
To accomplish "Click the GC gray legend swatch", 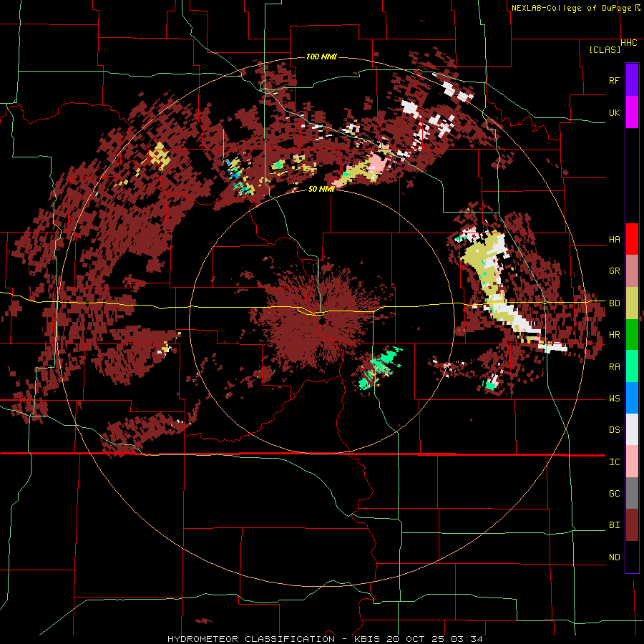I will tap(632, 493).
